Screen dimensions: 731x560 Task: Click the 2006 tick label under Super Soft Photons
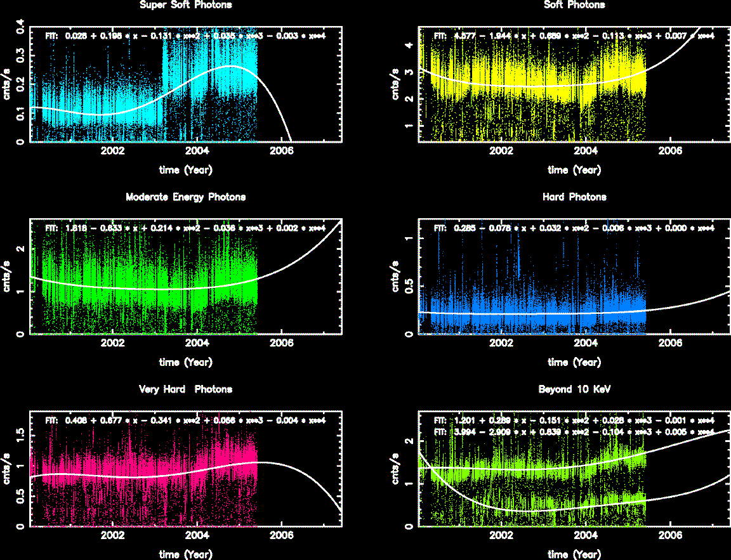click(281, 151)
